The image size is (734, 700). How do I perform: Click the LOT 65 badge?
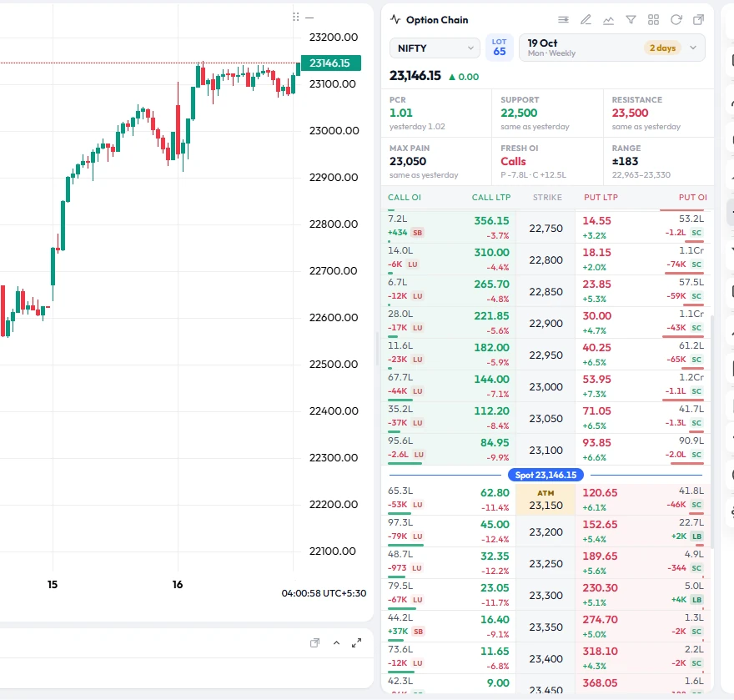[x=499, y=48]
